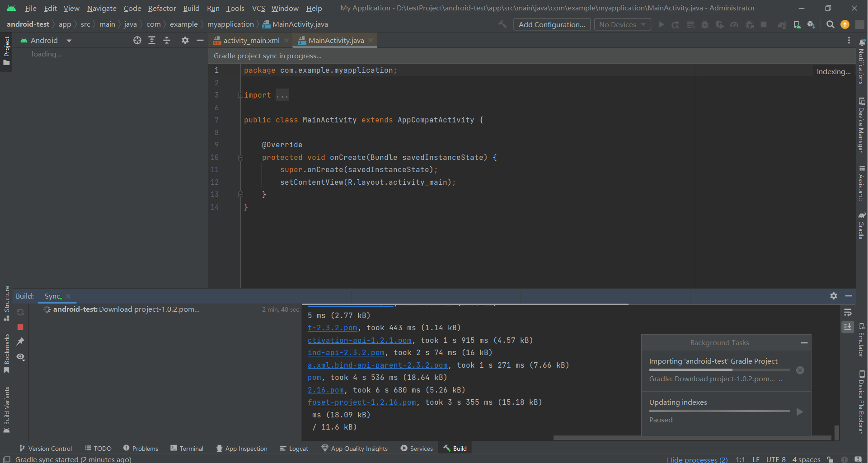This screenshot has height=463, width=868.
Task: Open the SDK Manager toolbar icon
Action: click(x=812, y=24)
